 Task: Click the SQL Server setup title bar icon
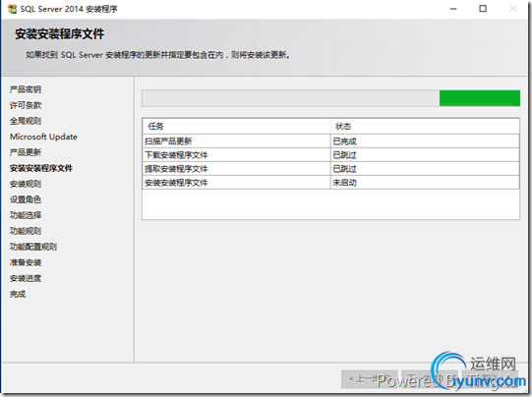12,9
